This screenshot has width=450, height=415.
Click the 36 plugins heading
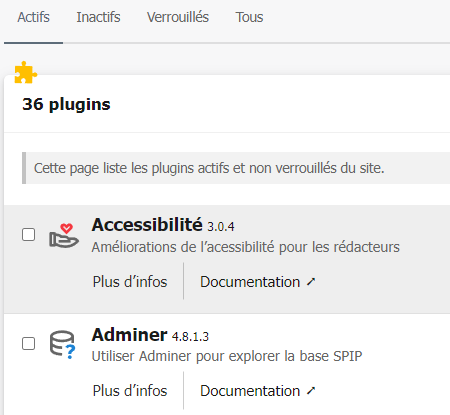click(x=66, y=104)
